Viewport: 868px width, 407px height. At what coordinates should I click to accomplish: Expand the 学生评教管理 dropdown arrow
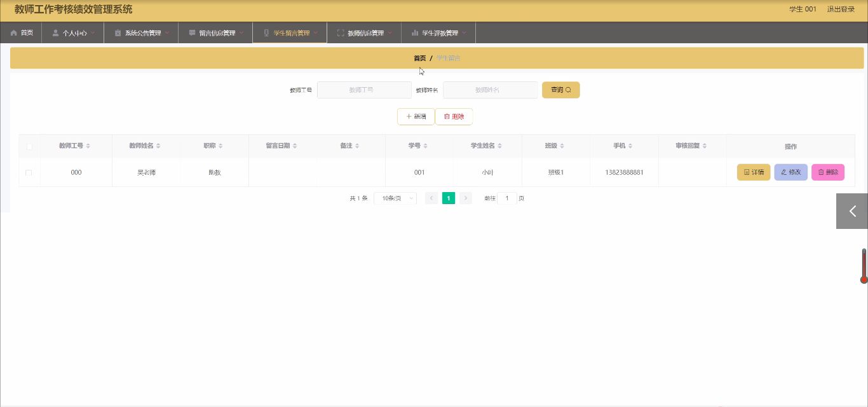[465, 32]
